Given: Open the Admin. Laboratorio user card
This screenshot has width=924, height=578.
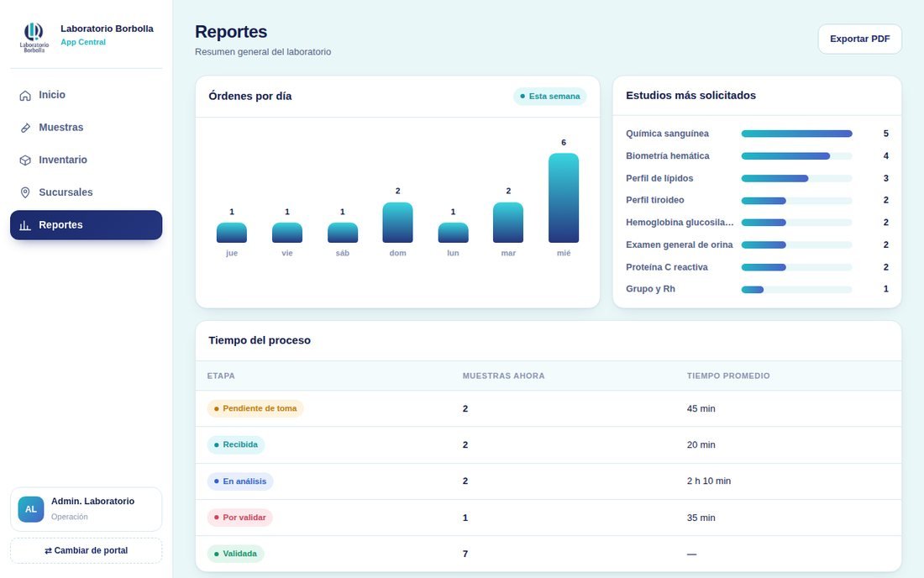Looking at the screenshot, I should [86, 509].
